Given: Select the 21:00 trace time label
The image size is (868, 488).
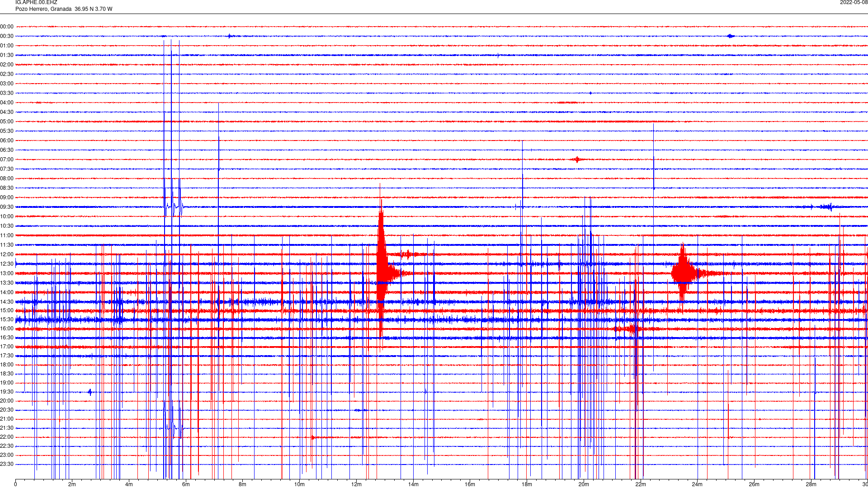Looking at the screenshot, I should pyautogui.click(x=7, y=419).
